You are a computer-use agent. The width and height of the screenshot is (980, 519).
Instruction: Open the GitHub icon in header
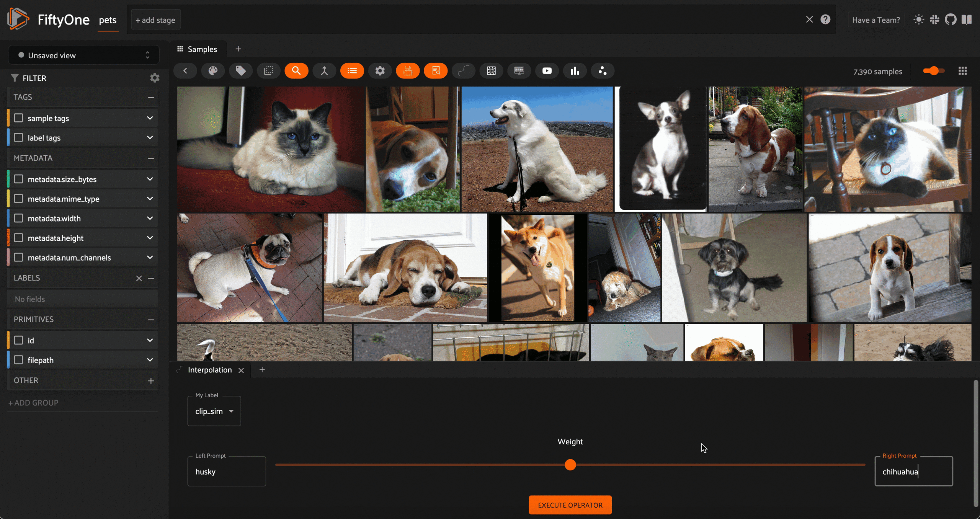pos(951,20)
